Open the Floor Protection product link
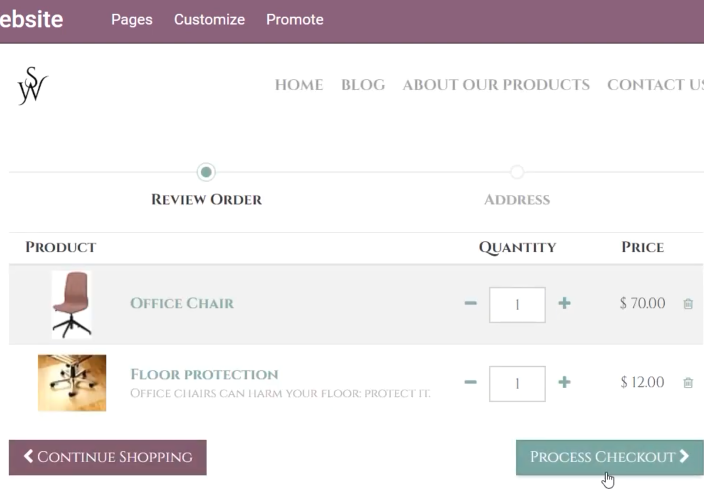Image resolution: width=704 pixels, height=499 pixels. click(x=204, y=375)
